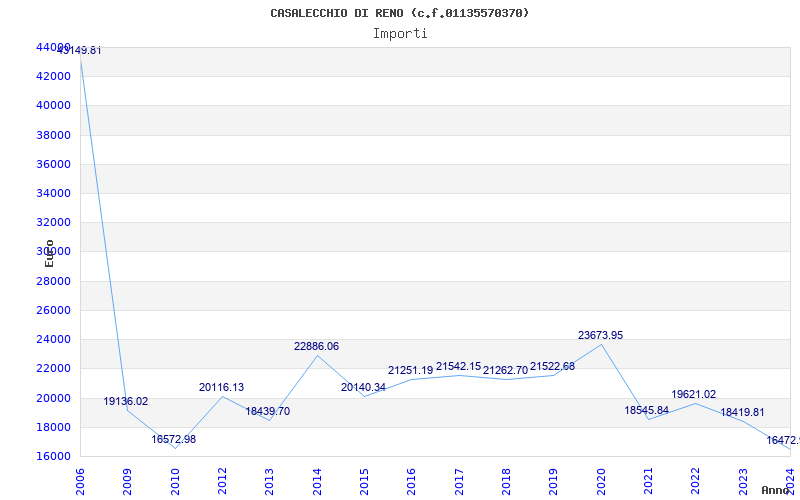
Task: Click x-axis year label 2009
Action: 128,482
